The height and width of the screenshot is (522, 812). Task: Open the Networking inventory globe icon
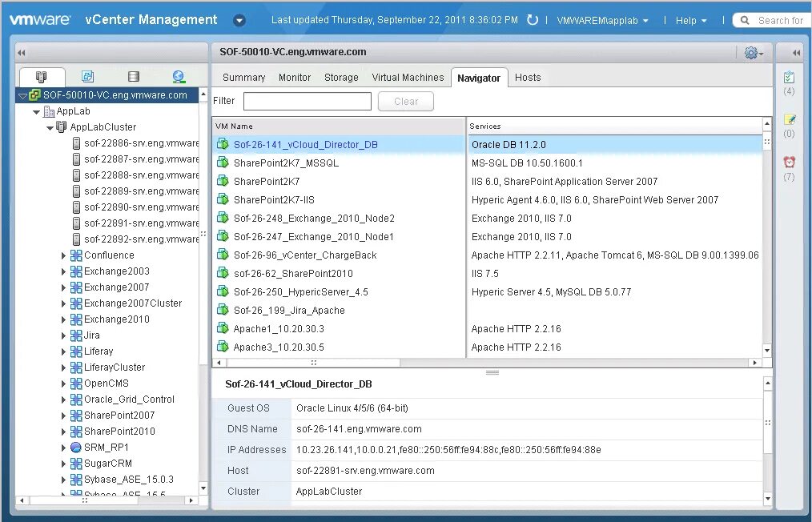click(178, 76)
